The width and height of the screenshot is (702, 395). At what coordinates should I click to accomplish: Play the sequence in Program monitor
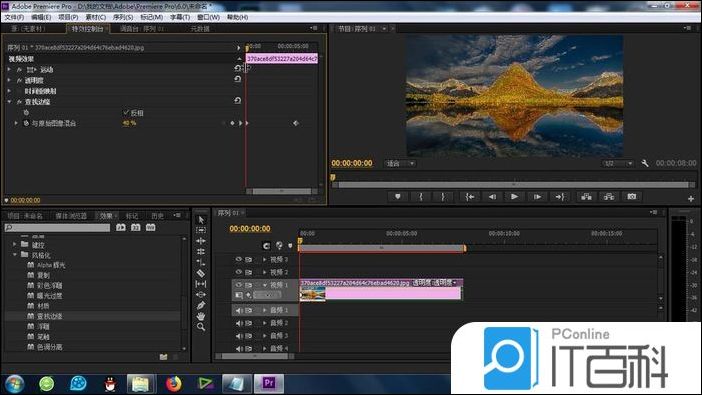coord(514,197)
